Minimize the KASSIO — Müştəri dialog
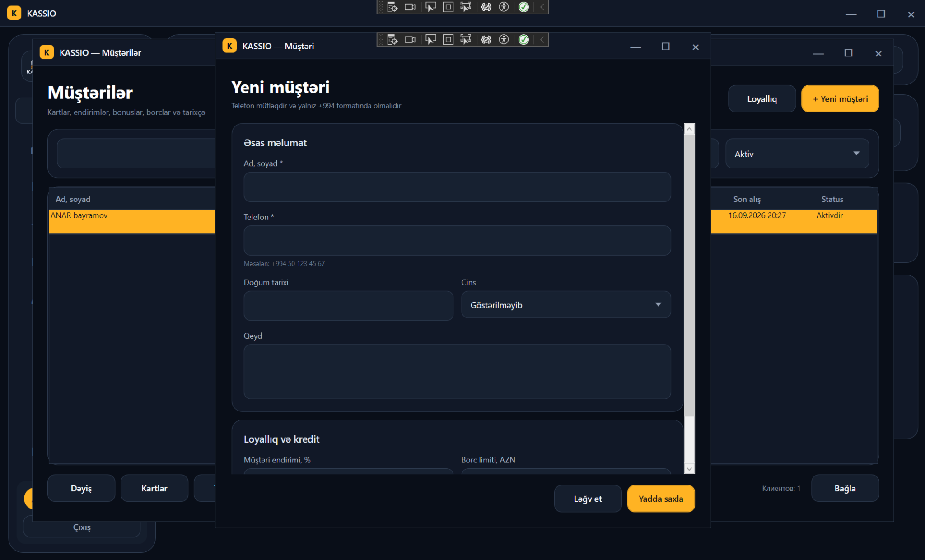 coord(635,47)
